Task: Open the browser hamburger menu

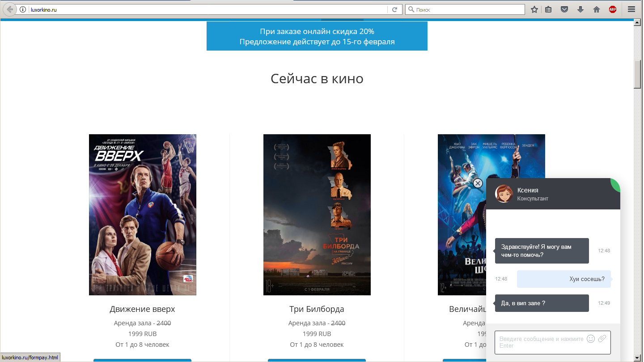Action: coord(631,9)
